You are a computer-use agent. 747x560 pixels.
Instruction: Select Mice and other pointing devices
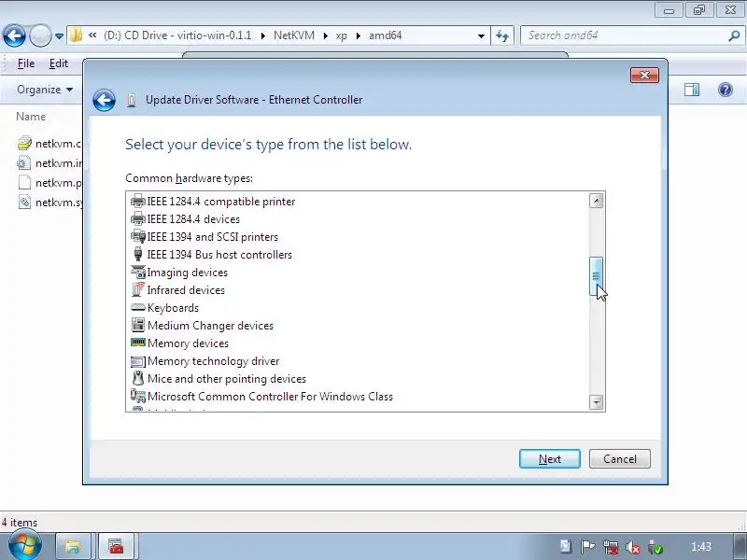coord(227,379)
